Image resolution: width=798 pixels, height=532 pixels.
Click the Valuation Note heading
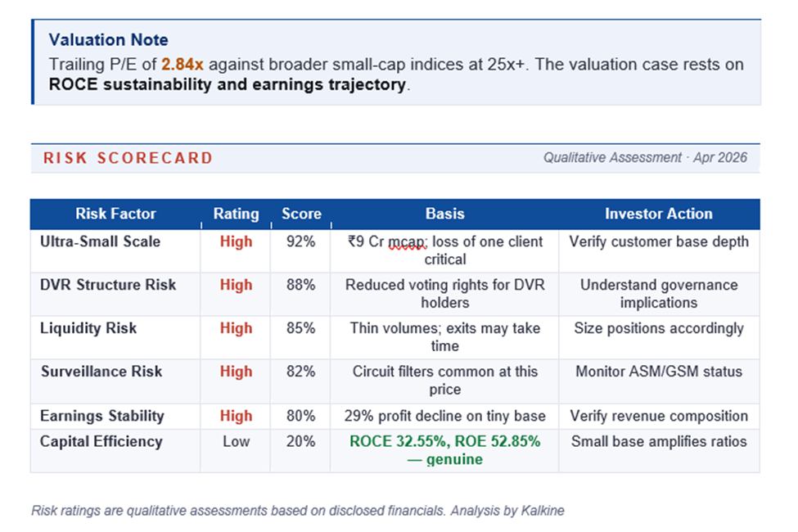click(x=108, y=40)
